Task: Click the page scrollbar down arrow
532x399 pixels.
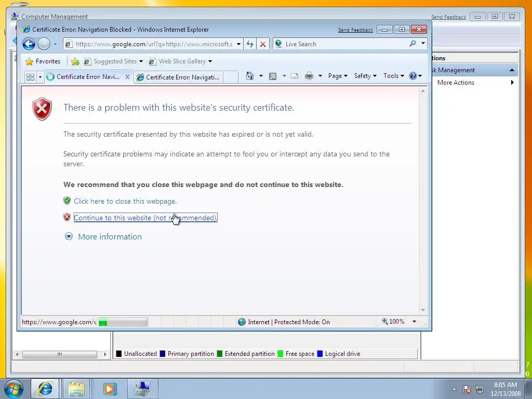Action: 423,310
